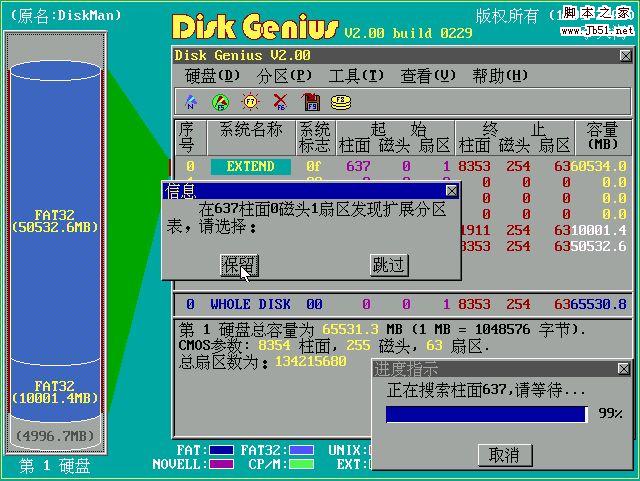The width and height of the screenshot is (640, 481).
Task: Close the Disk Genius V2.00 window
Action: [624, 56]
